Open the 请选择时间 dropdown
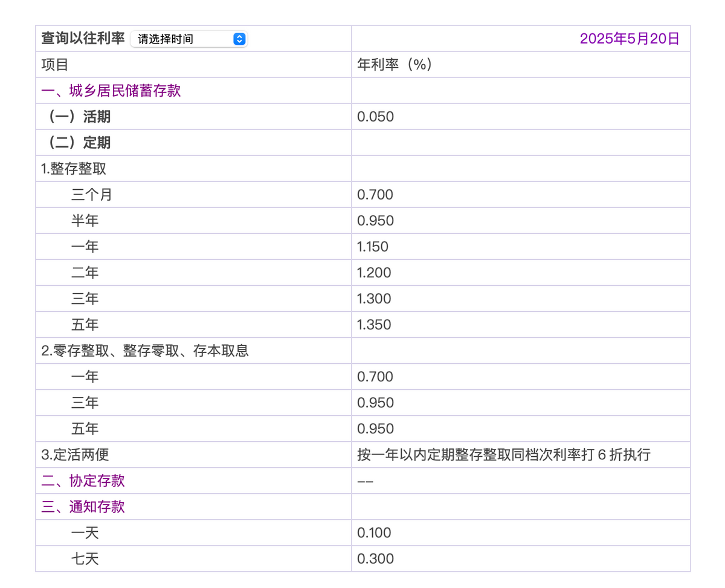Screen dimensions: 725x588 pyautogui.click(x=181, y=39)
